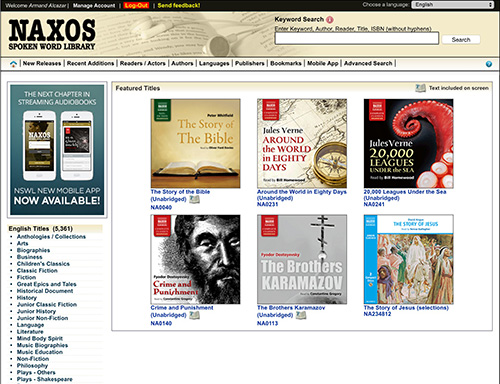Click the Search button
The height and width of the screenshot is (384, 500).
point(461,40)
